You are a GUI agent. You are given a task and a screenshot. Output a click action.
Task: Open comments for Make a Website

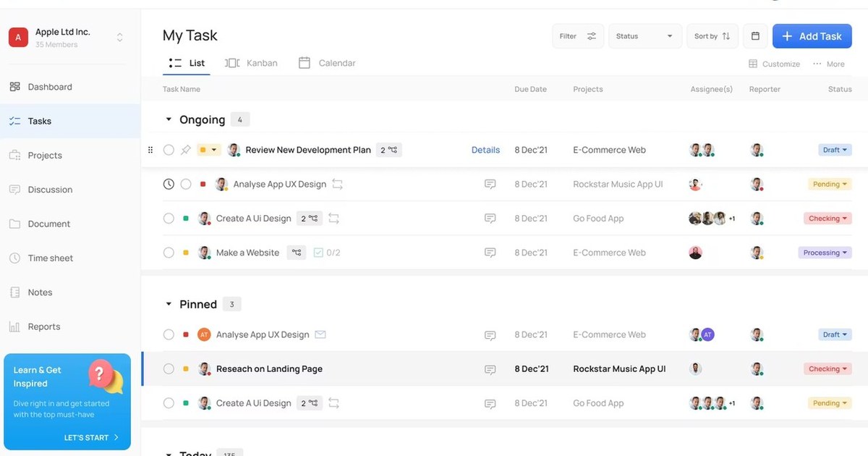click(x=490, y=253)
